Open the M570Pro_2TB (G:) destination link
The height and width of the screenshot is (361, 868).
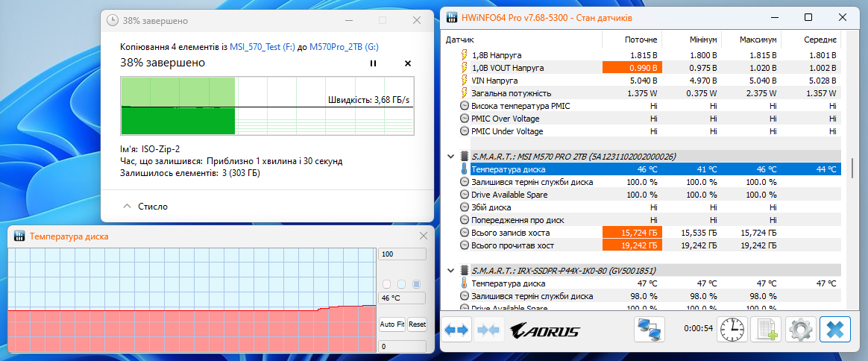click(x=344, y=48)
